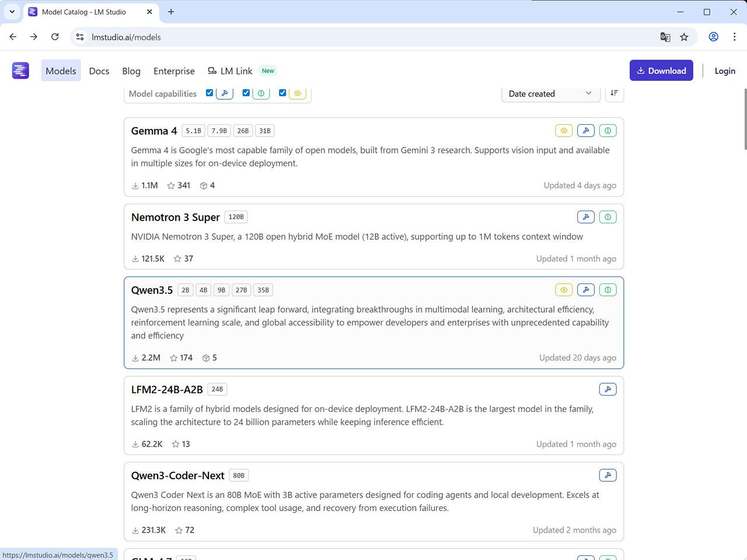
Task: Expand the browser tab search chevron
Action: click(12, 12)
